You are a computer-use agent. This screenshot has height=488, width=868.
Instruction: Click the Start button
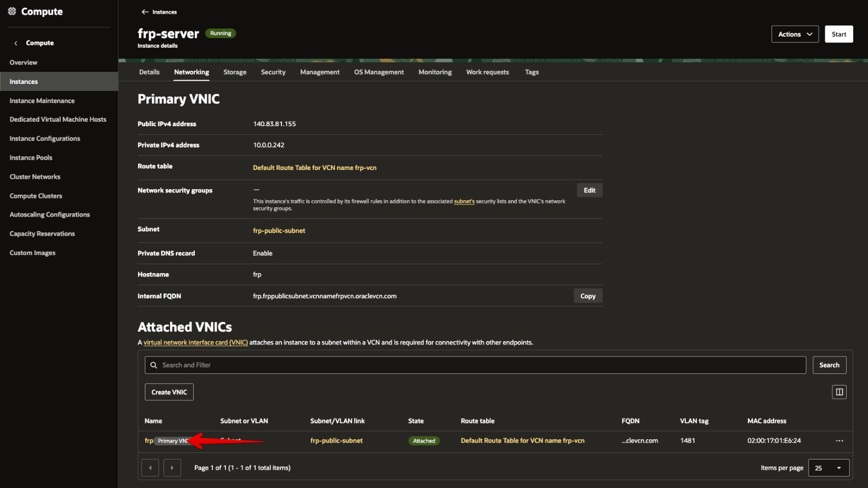click(839, 34)
